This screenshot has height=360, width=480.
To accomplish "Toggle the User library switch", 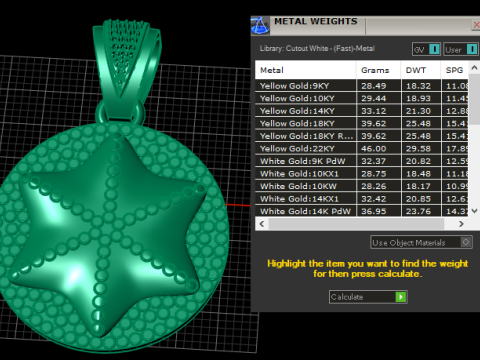I will 461,49.
